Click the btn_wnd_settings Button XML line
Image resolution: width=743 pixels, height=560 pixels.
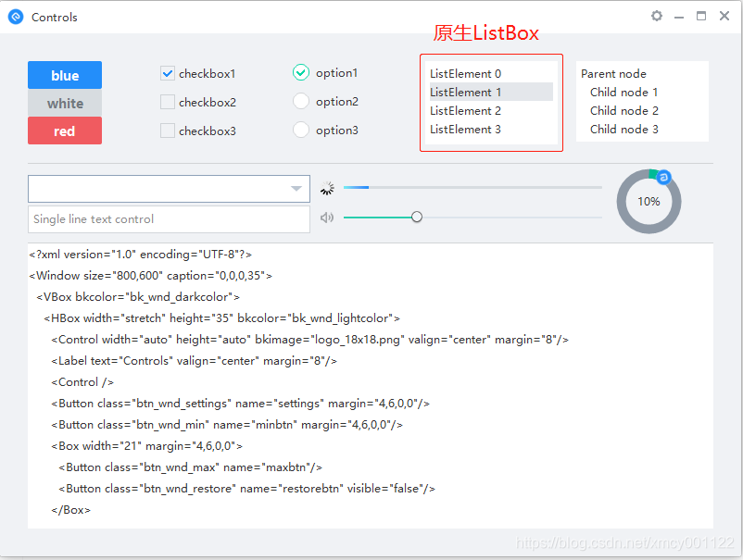[x=240, y=404]
